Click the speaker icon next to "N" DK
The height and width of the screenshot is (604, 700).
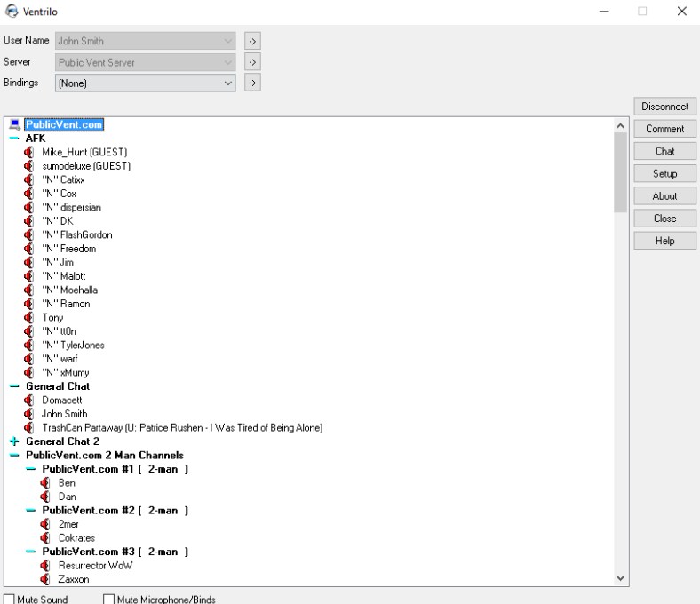point(28,221)
